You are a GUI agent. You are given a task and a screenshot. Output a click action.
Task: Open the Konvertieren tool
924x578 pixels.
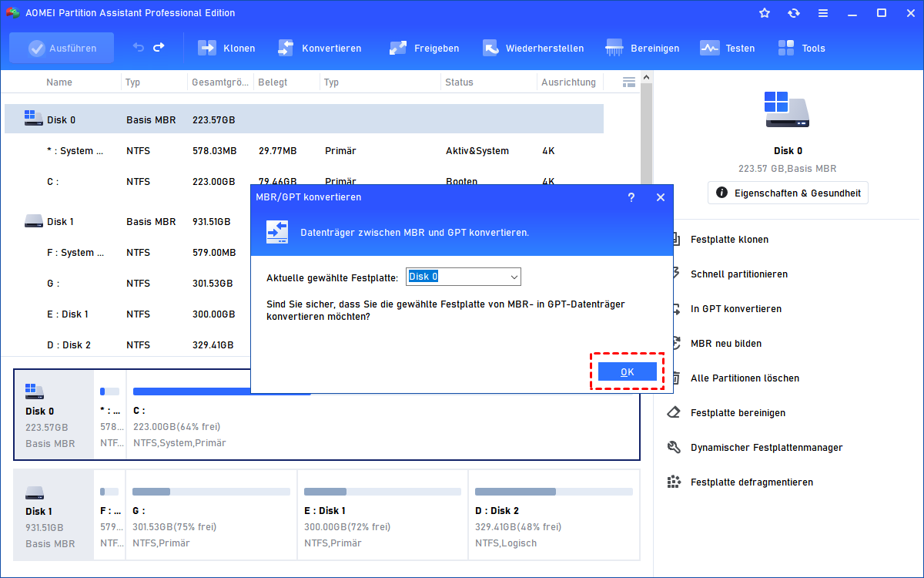click(x=286, y=48)
